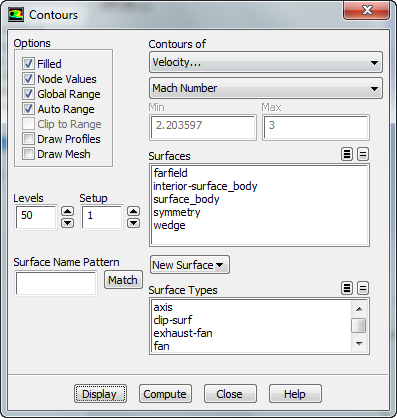Click the Display button
This screenshot has width=397, height=418.
tap(100, 394)
